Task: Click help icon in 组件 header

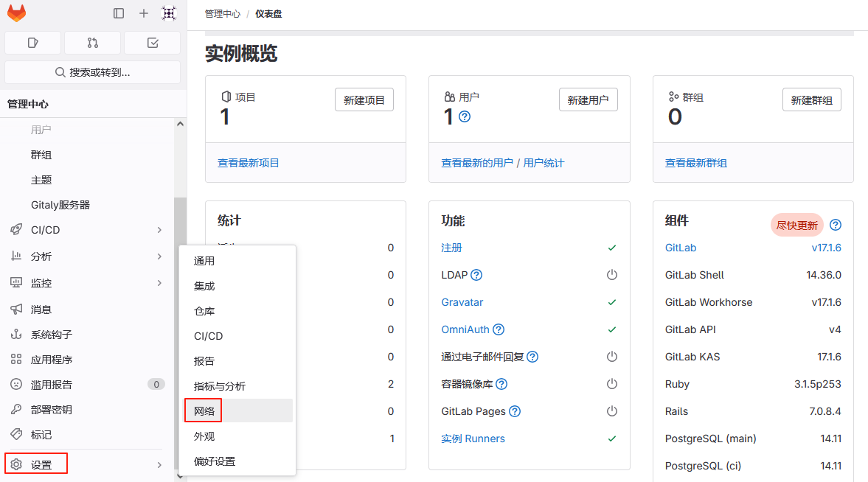Action: pyautogui.click(x=836, y=226)
